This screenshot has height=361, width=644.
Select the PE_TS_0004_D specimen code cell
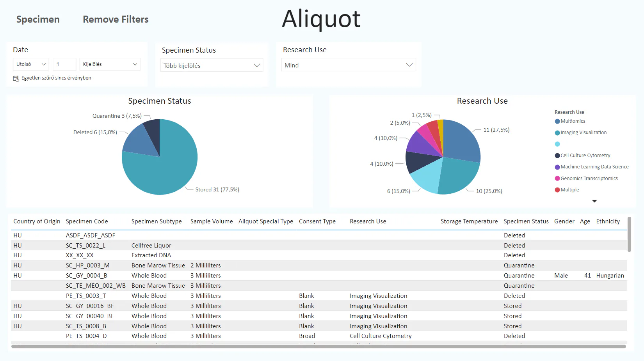(86, 336)
